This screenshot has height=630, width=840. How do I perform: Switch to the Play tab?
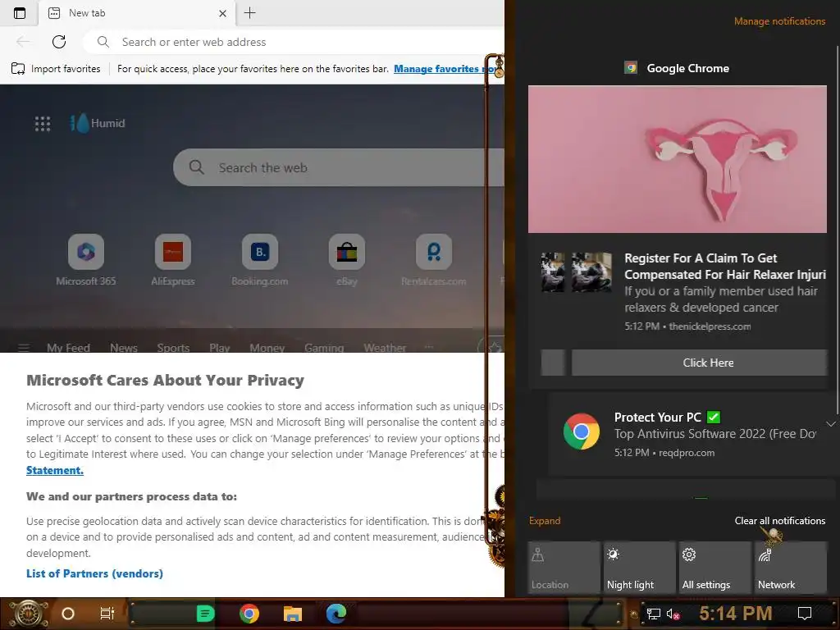point(219,348)
